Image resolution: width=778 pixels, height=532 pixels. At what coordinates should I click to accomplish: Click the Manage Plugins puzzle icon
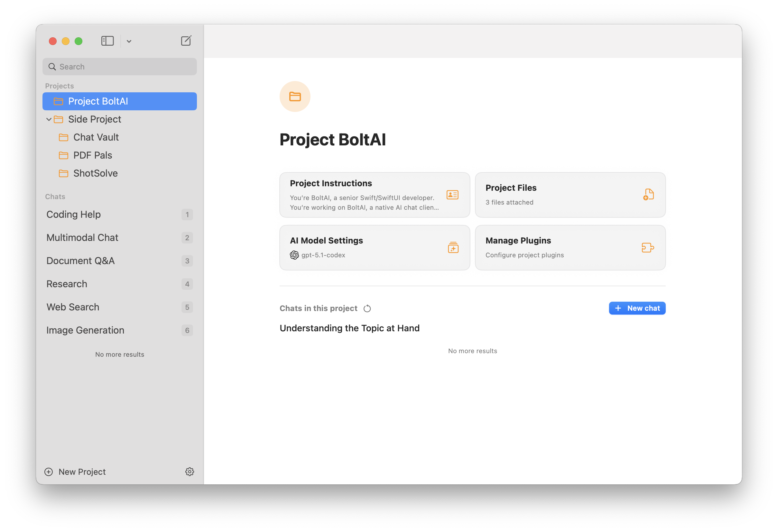pos(647,248)
